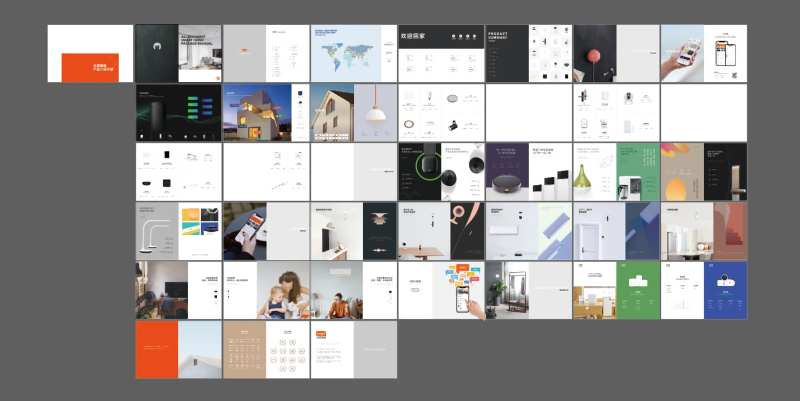
Task: Open the white desk lamps spread
Action: point(179,231)
